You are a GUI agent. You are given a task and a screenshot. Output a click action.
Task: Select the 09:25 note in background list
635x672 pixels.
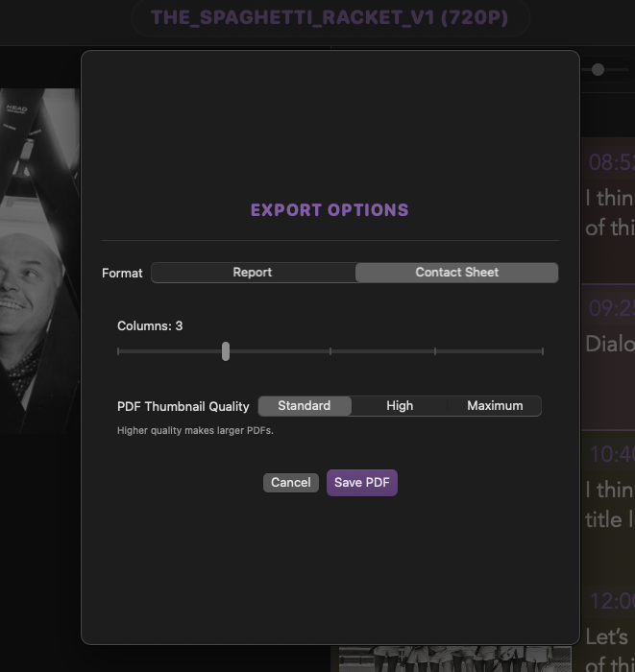coord(608,356)
